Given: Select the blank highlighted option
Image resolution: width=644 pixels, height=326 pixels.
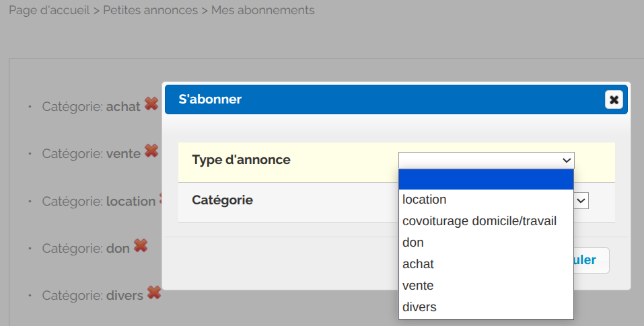Looking at the screenshot, I should tap(486, 179).
